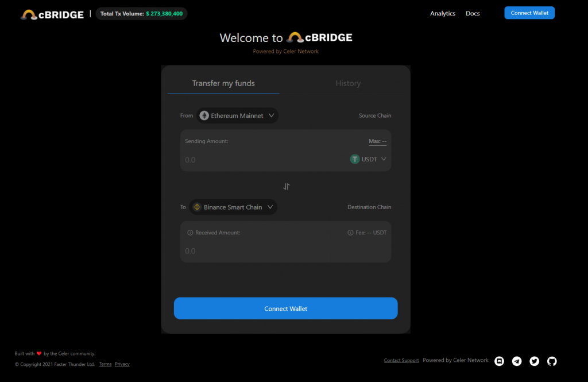
Task: Open the Privacy link
Action: point(122,364)
